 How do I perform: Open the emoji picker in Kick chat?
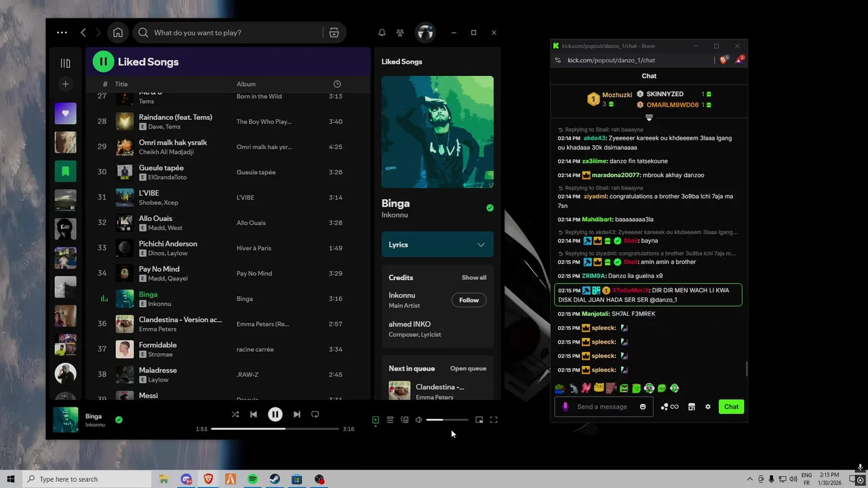coord(643,407)
